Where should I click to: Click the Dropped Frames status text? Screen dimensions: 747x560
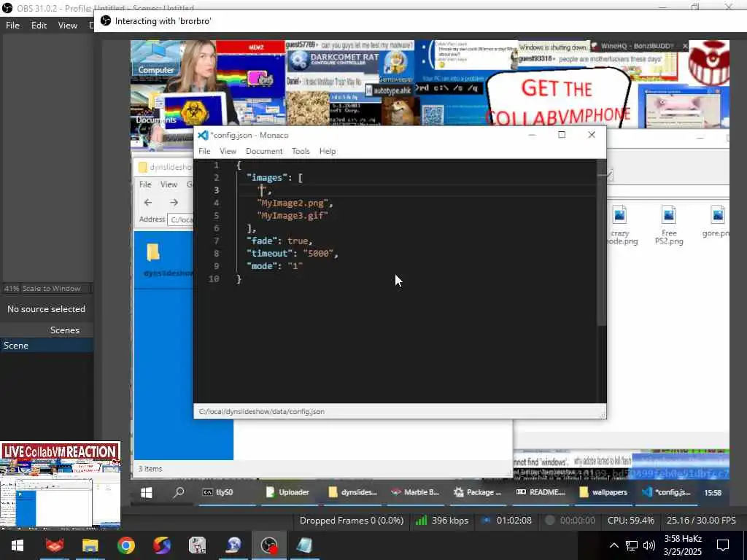click(352, 521)
